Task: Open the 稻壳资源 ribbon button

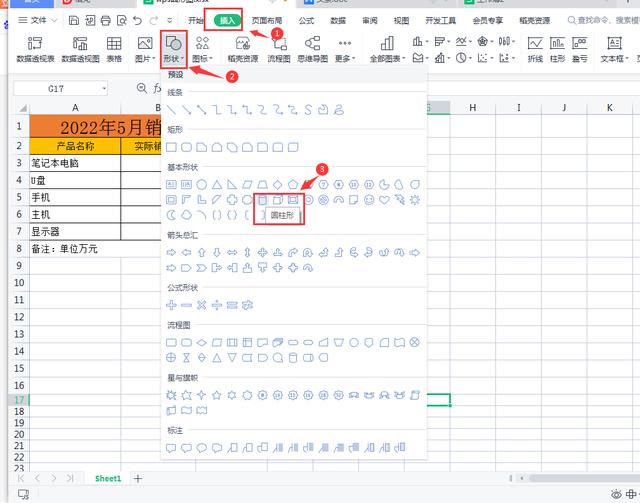Action: click(x=243, y=49)
